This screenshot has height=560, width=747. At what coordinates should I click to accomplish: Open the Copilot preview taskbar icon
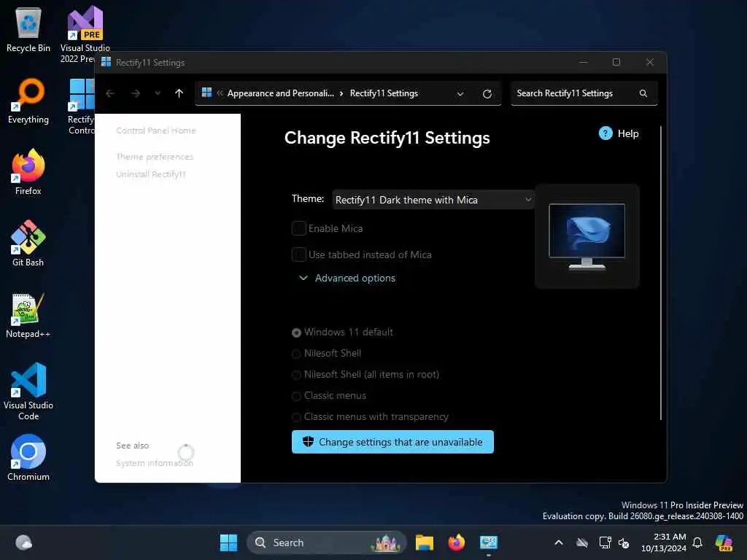[724, 542]
